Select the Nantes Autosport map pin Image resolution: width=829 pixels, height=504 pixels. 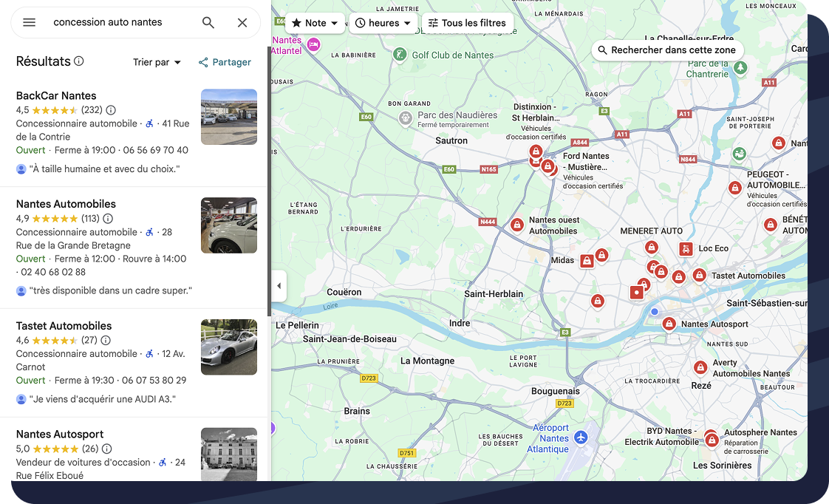click(669, 324)
